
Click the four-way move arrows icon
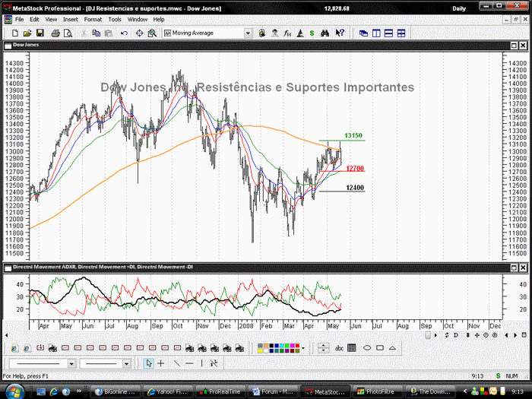[x=477, y=335]
